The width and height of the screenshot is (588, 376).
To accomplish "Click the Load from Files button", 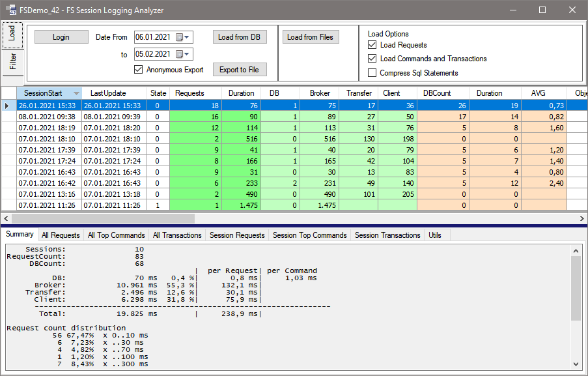I will pyautogui.click(x=310, y=36).
